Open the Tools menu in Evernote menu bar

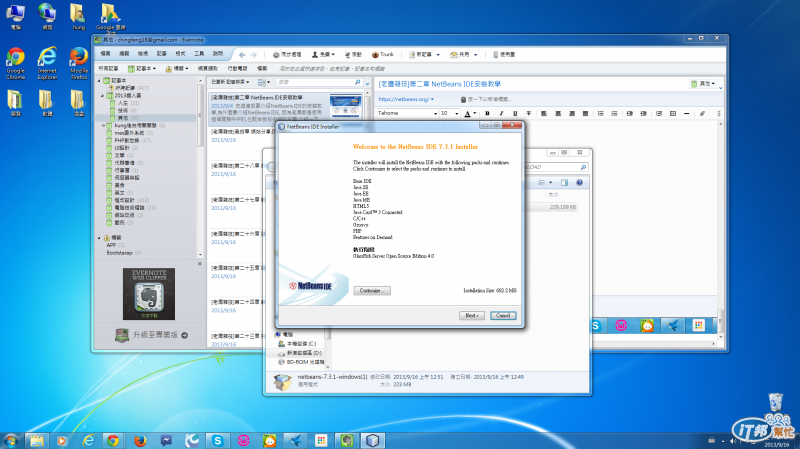[x=199, y=54]
